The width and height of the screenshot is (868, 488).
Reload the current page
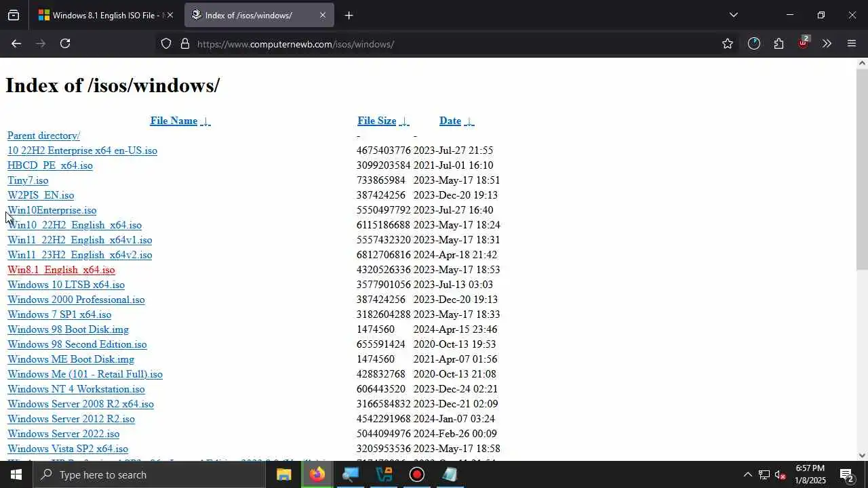pos(65,43)
